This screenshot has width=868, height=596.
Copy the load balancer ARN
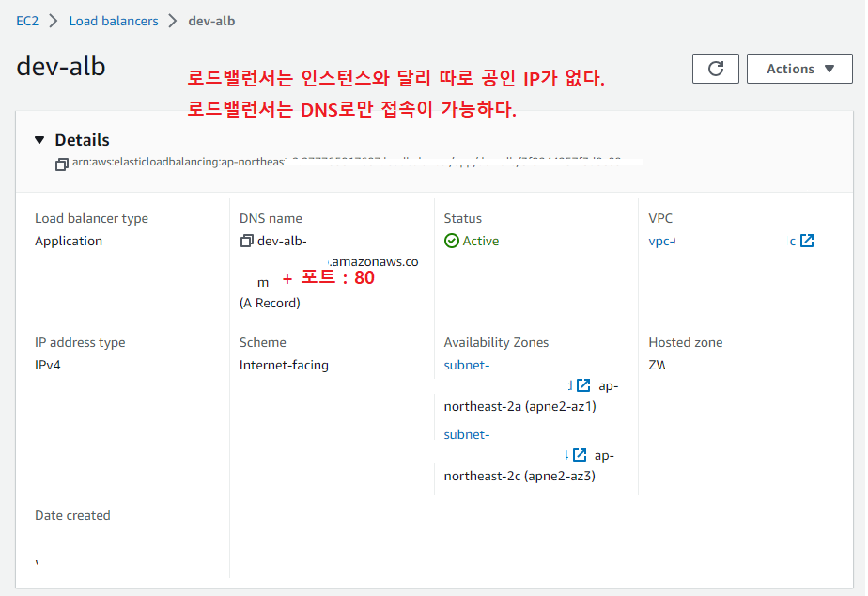[x=61, y=164]
